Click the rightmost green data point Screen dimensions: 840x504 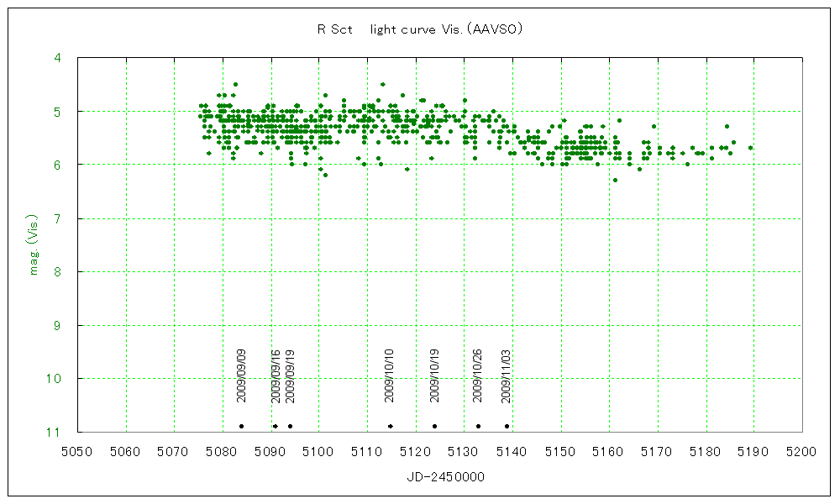(x=750, y=148)
